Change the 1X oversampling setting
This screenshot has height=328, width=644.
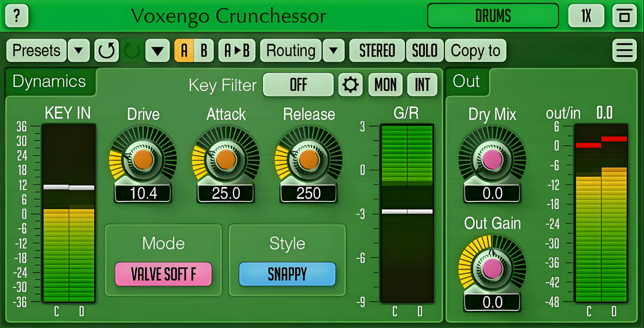tap(586, 16)
